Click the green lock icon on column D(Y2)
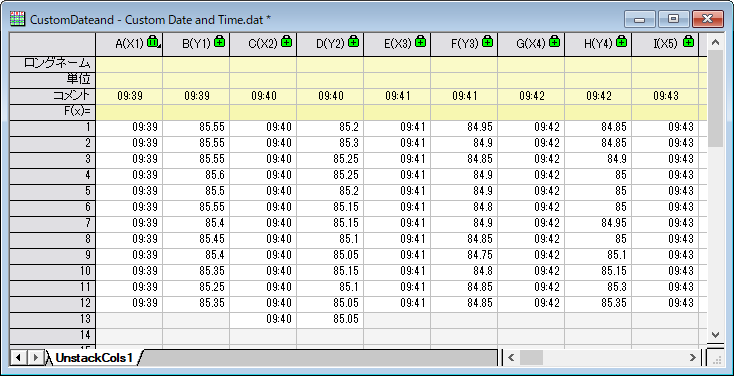 (353, 42)
